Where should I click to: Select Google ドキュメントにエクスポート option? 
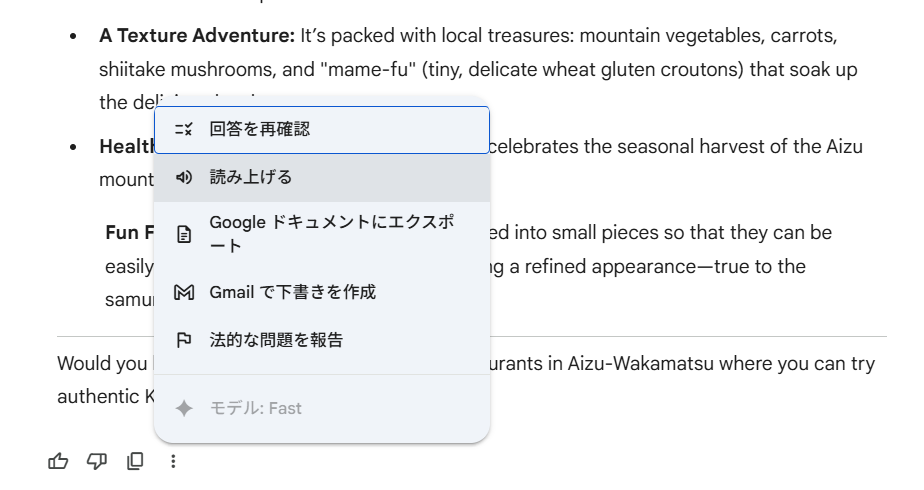pyautogui.click(x=330, y=234)
